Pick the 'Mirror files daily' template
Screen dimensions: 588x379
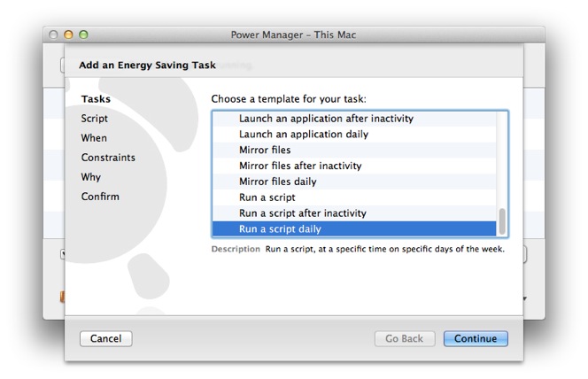pyautogui.click(x=354, y=182)
